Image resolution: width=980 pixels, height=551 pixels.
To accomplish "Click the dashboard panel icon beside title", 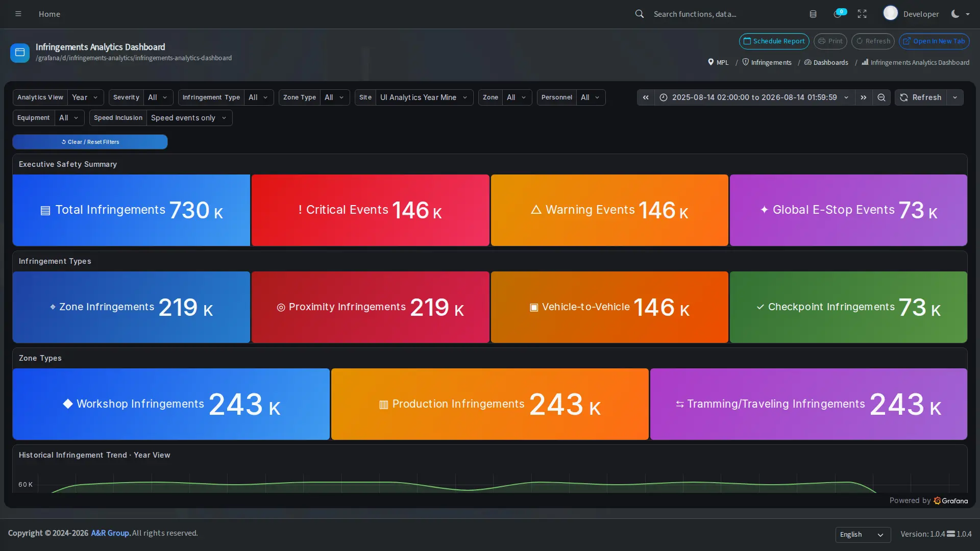I will tap(20, 53).
